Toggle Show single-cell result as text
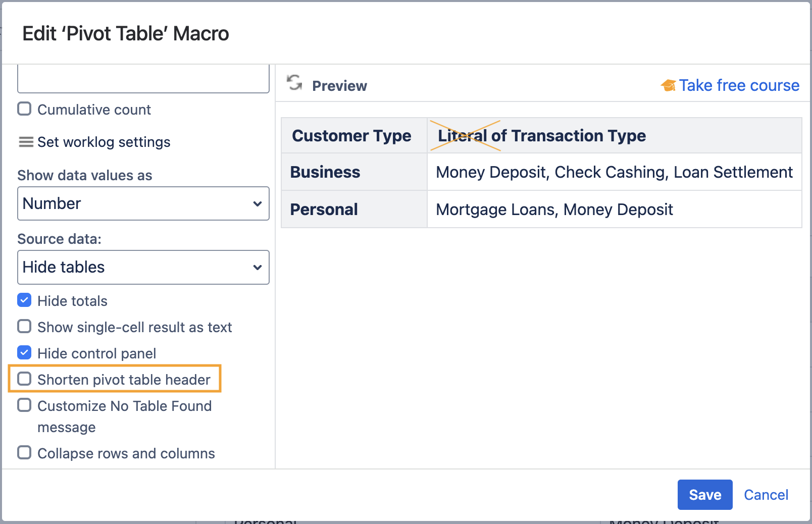Image resolution: width=812 pixels, height=524 pixels. 24,327
